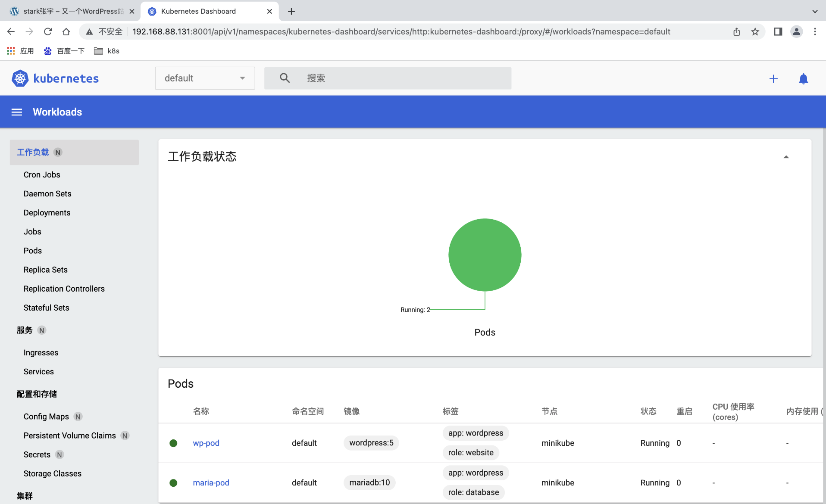Select the Kubernetes Dashboard tab

point(210,11)
